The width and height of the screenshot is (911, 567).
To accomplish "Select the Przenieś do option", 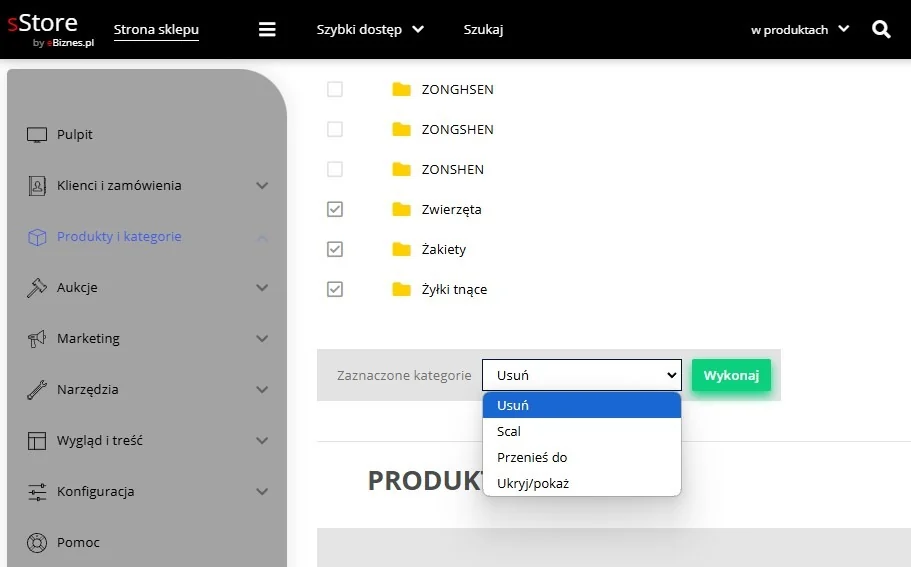I will [x=582, y=458].
